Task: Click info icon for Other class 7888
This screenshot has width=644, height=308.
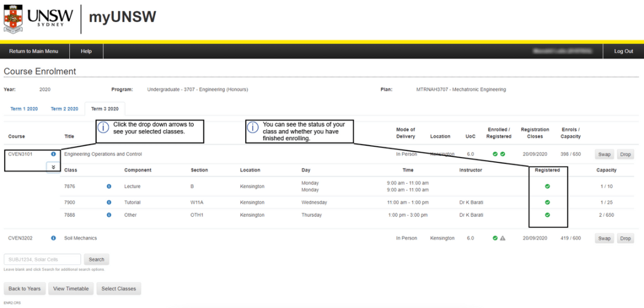Action: pos(109,215)
